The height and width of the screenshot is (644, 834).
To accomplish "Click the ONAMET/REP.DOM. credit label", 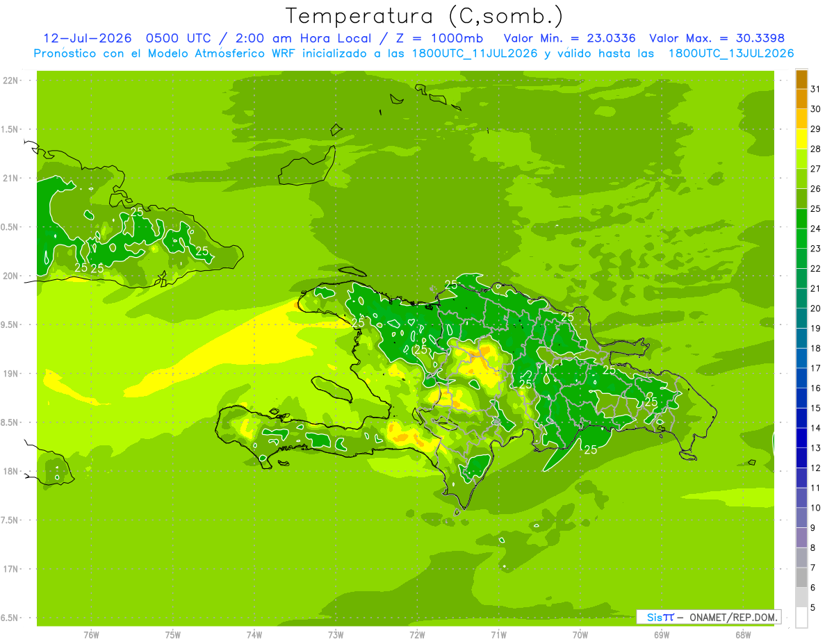I will [733, 617].
